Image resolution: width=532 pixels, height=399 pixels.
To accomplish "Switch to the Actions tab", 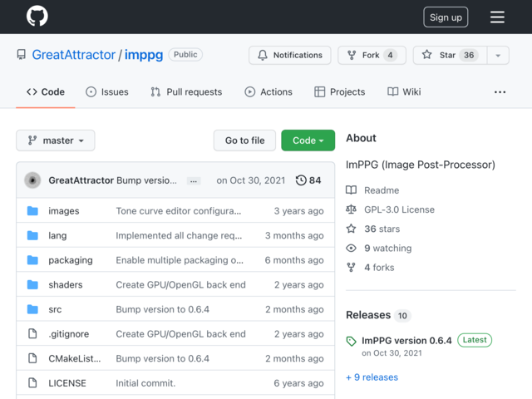I will pyautogui.click(x=268, y=92).
